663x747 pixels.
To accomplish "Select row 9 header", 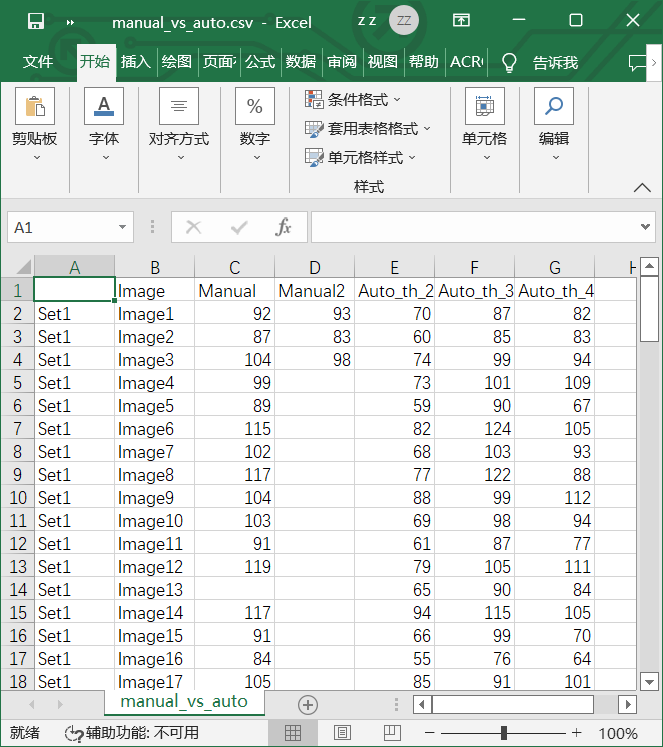I will point(18,474).
